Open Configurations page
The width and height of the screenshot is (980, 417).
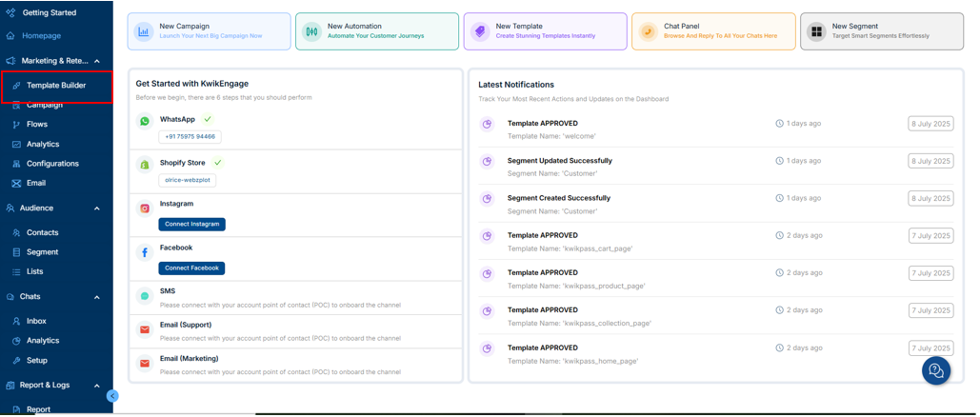pos(52,164)
